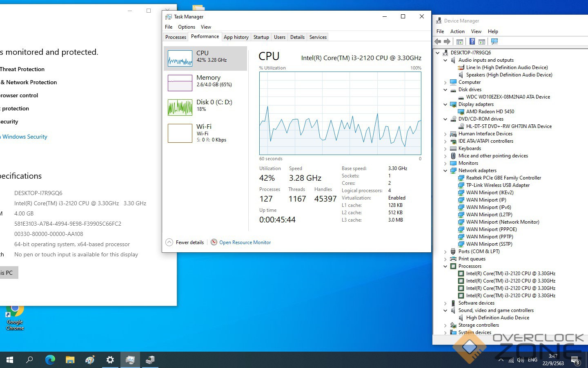Image resolution: width=588 pixels, height=368 pixels.
Task: Click Open Resource Monitor link
Action: [245, 242]
